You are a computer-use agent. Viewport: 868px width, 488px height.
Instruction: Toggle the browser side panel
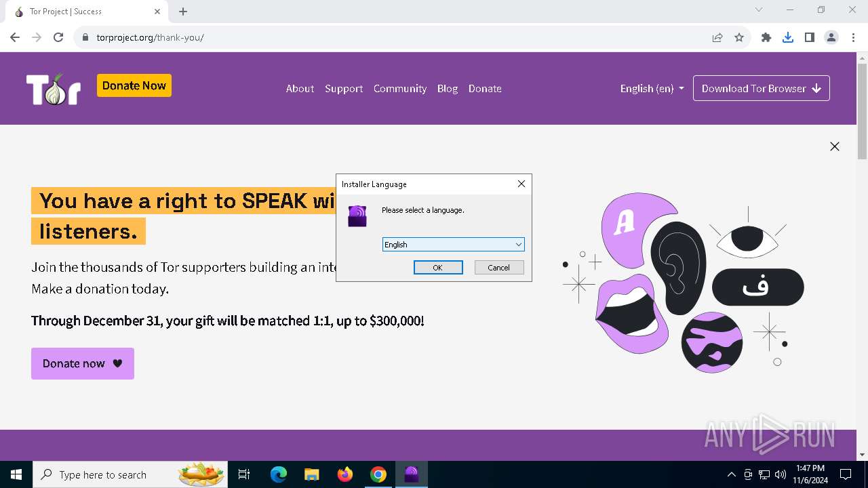pyautogui.click(x=810, y=37)
